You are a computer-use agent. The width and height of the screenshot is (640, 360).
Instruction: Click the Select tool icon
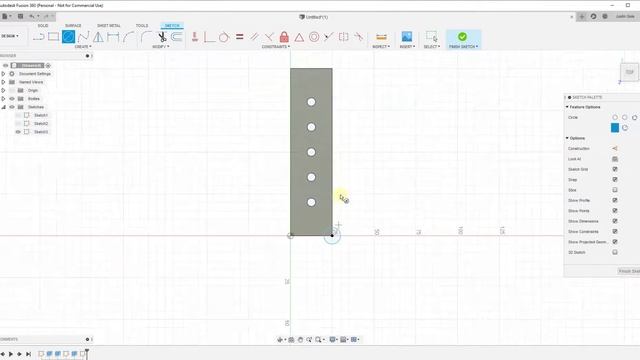click(431, 37)
